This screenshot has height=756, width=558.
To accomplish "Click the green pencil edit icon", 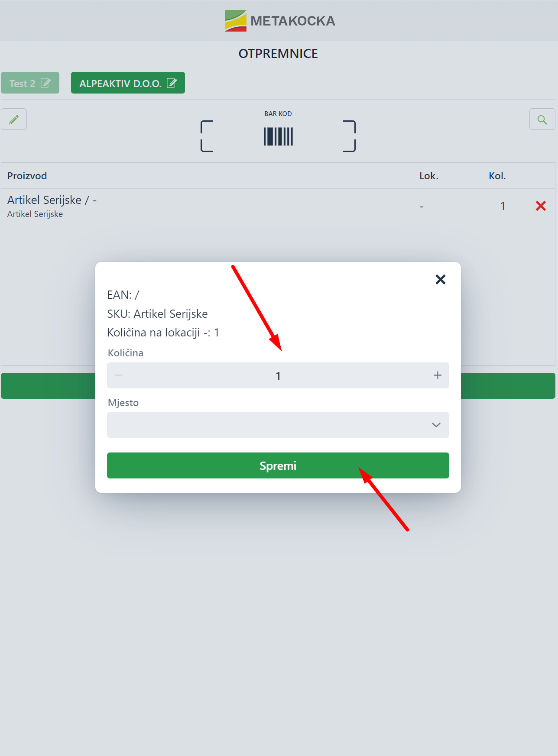I will coord(14,119).
